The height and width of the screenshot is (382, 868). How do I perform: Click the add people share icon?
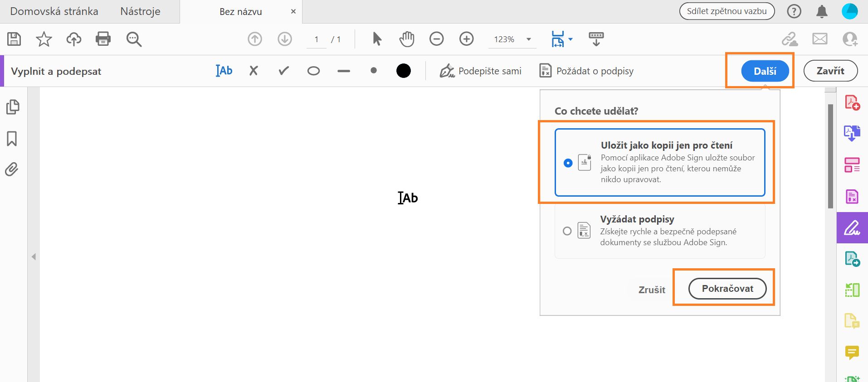pos(850,39)
